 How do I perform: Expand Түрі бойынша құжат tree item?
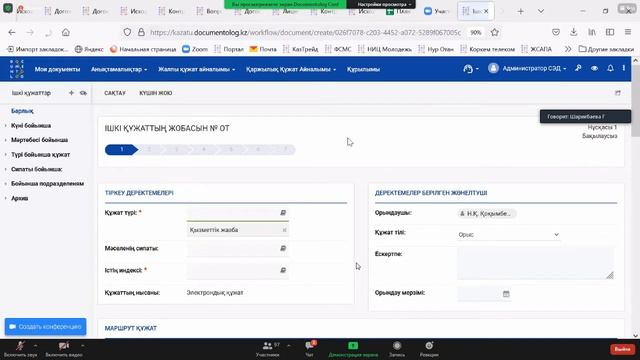pos(40,155)
